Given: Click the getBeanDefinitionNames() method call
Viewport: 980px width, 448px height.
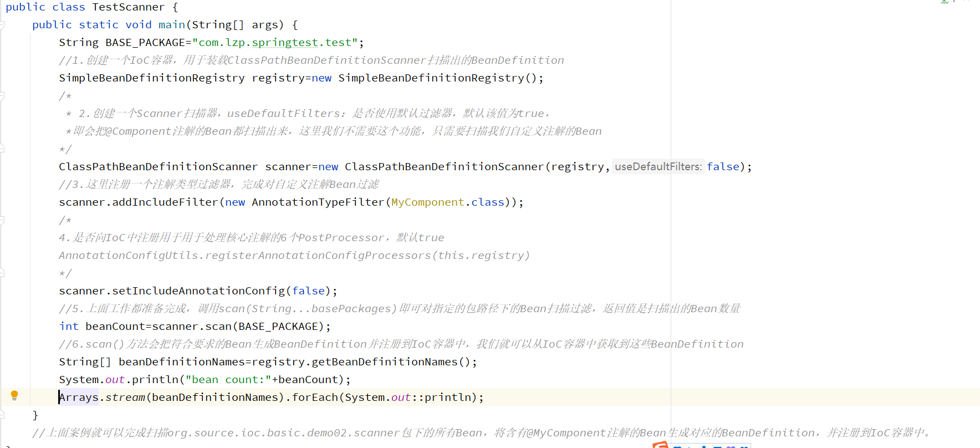Looking at the screenshot, I should tap(391, 362).
